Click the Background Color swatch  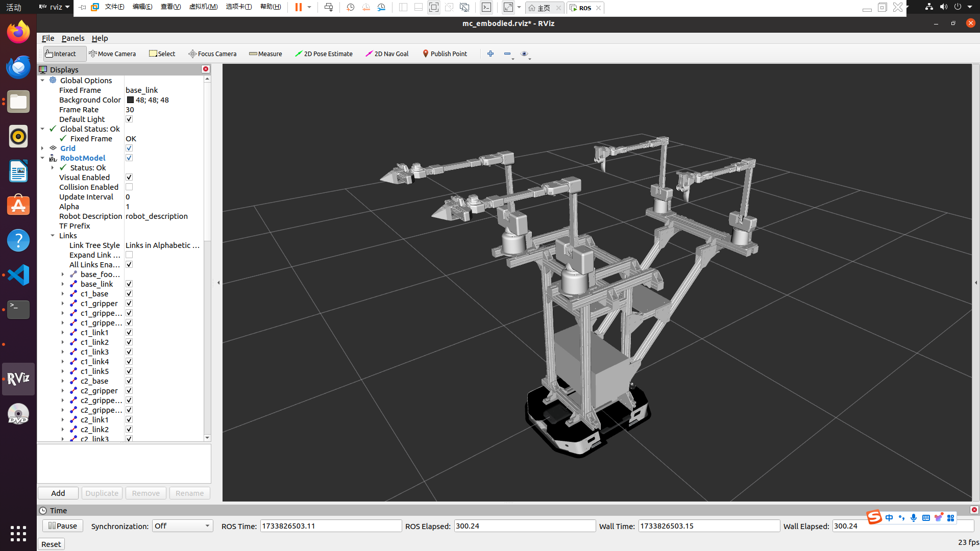click(x=130, y=99)
